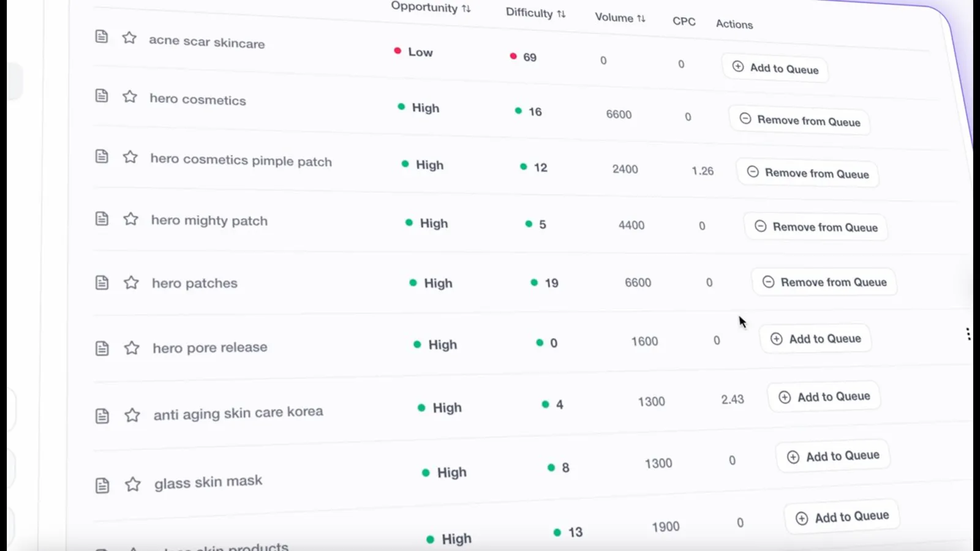Select the volume value 1900

666,527
